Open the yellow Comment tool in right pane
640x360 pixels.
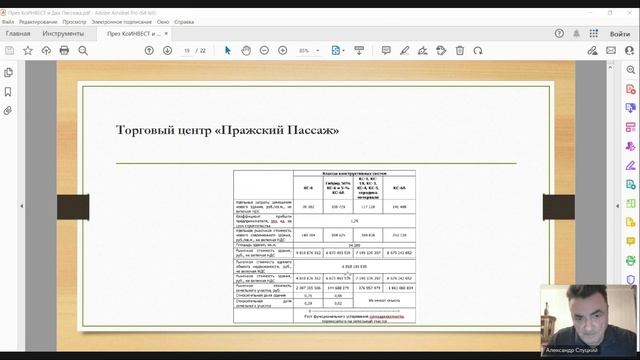[x=631, y=242]
